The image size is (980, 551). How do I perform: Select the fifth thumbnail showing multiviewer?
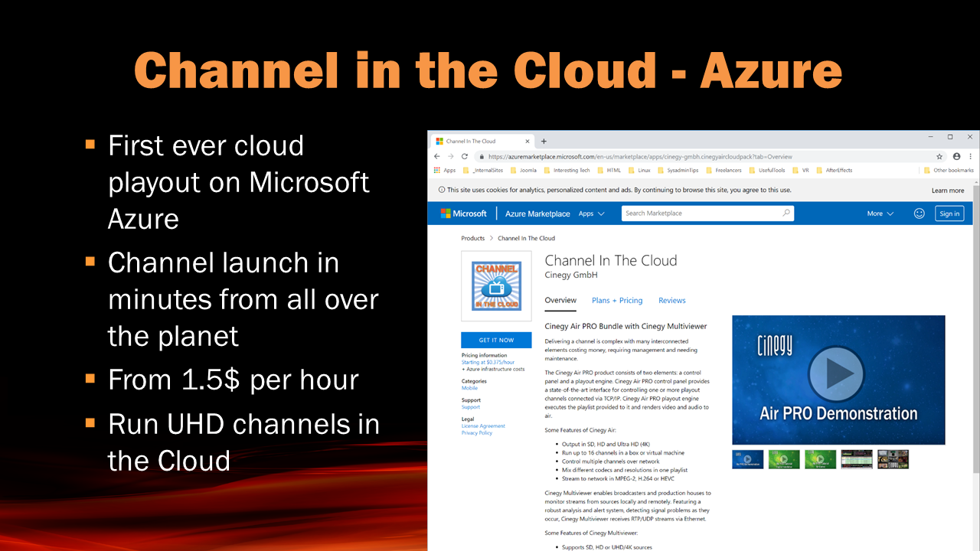(893, 459)
